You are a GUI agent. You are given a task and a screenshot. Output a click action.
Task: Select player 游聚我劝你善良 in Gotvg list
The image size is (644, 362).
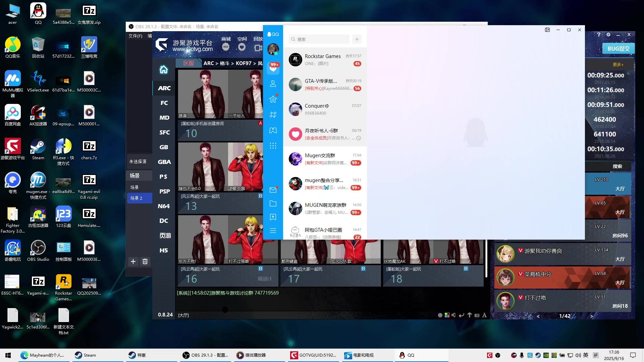pyautogui.click(x=562, y=254)
